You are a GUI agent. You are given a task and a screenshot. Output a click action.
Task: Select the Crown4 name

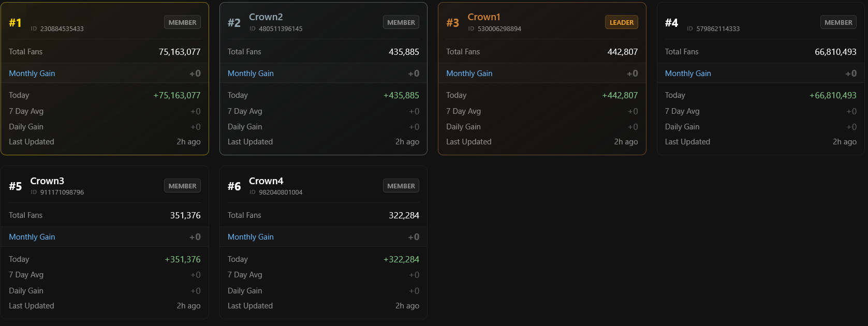point(266,181)
